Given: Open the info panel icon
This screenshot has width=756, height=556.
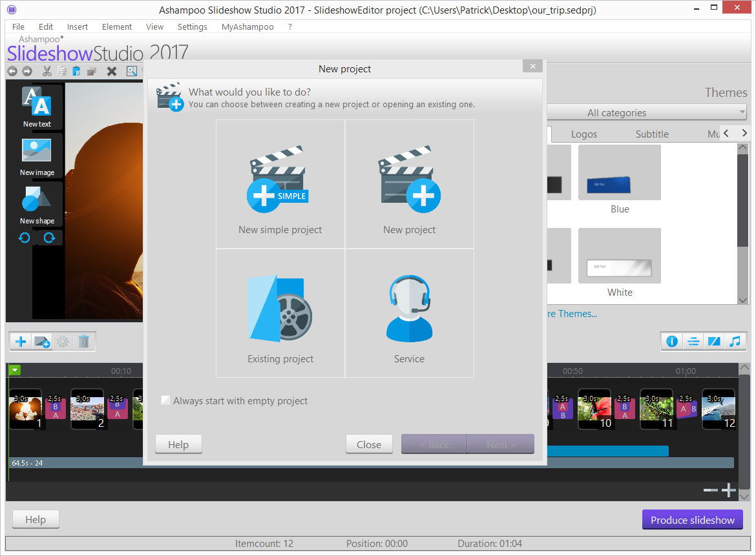Looking at the screenshot, I should (672, 342).
